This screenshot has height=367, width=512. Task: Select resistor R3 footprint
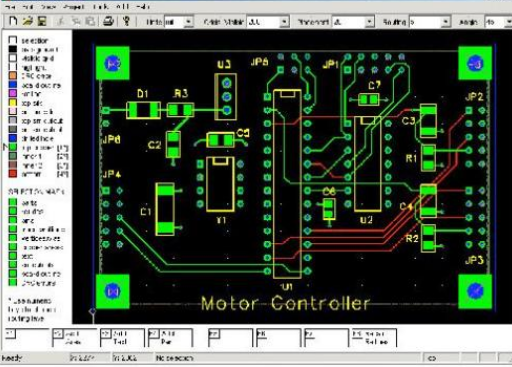(x=180, y=110)
